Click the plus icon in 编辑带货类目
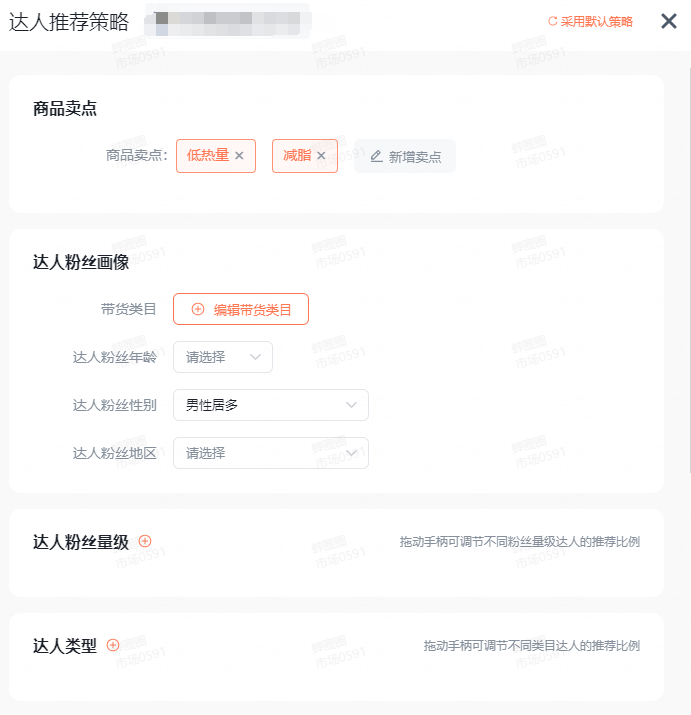Viewport: 691px width, 715px height. (x=197, y=309)
